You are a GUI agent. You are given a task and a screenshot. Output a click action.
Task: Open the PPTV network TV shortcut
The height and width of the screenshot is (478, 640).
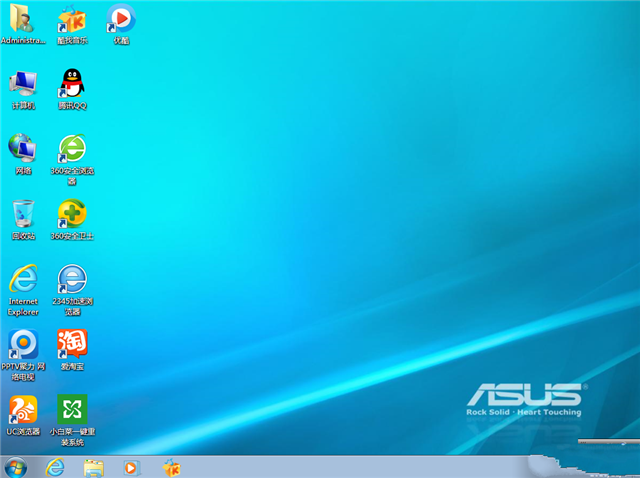22,345
